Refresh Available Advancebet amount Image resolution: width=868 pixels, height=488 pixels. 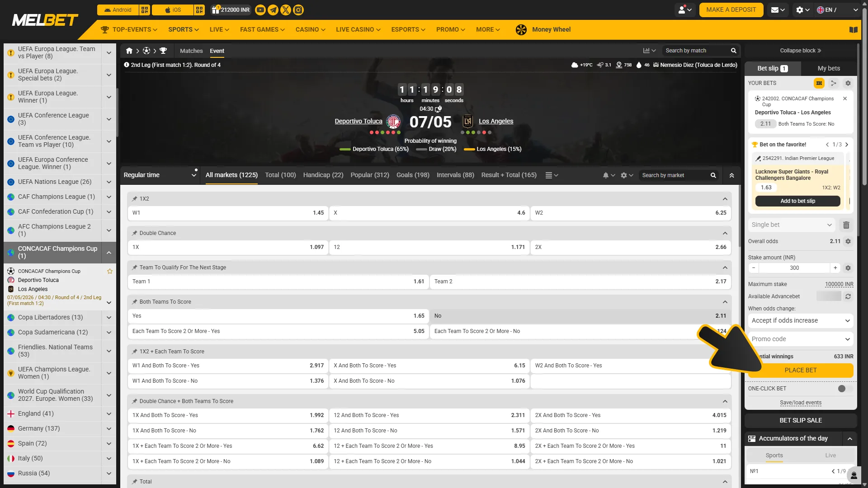point(848,296)
